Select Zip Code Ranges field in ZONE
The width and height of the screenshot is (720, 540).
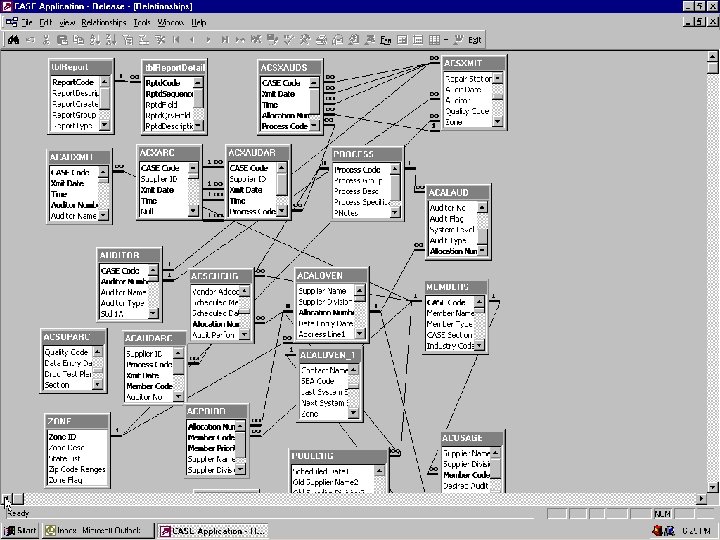[77, 469]
